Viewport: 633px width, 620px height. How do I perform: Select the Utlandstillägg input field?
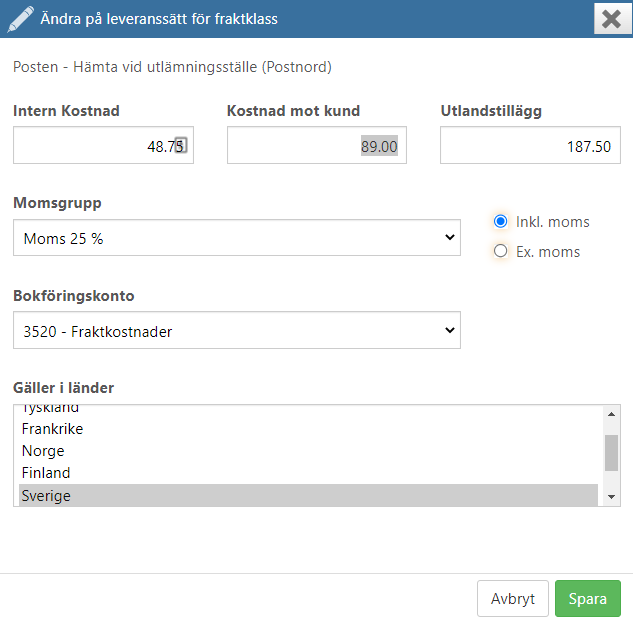(530, 145)
